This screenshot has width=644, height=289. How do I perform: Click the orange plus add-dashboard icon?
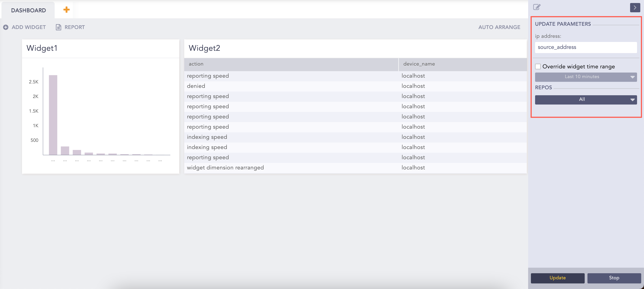(66, 10)
